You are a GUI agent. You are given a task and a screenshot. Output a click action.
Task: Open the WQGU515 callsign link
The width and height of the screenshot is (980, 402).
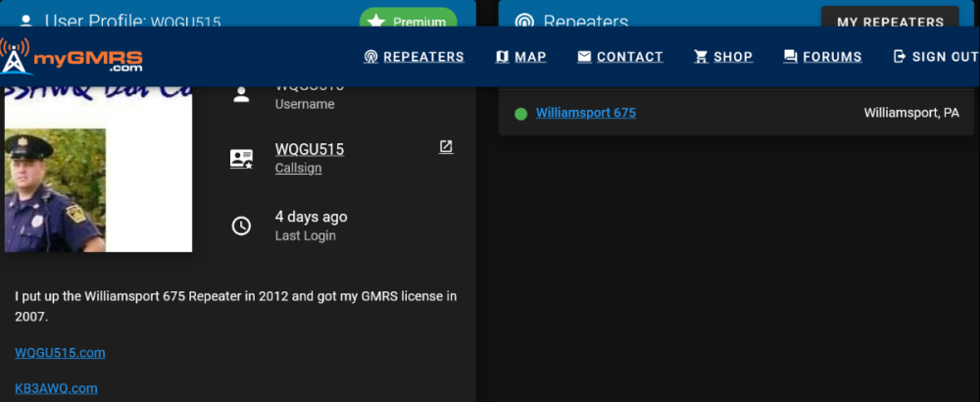click(310, 150)
